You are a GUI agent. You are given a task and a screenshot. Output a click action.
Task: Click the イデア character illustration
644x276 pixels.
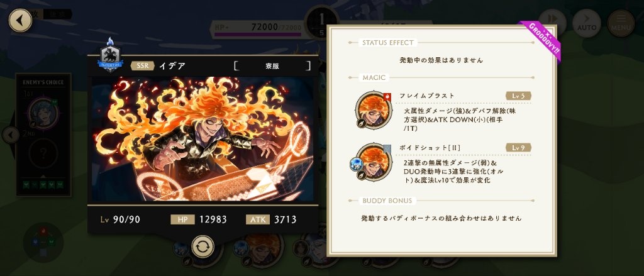pyautogui.click(x=203, y=139)
